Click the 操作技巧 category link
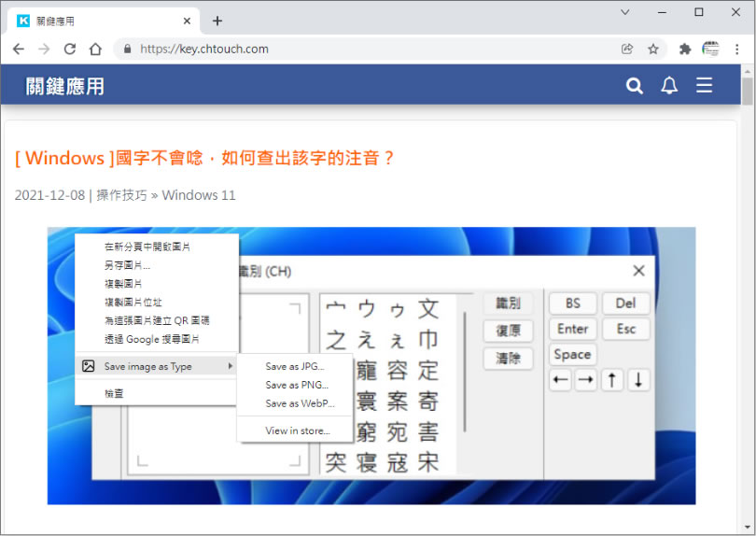This screenshot has width=756, height=536. click(121, 195)
